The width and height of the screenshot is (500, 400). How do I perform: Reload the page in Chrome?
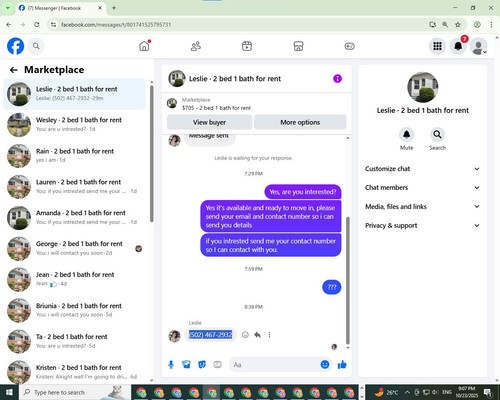tap(37, 24)
